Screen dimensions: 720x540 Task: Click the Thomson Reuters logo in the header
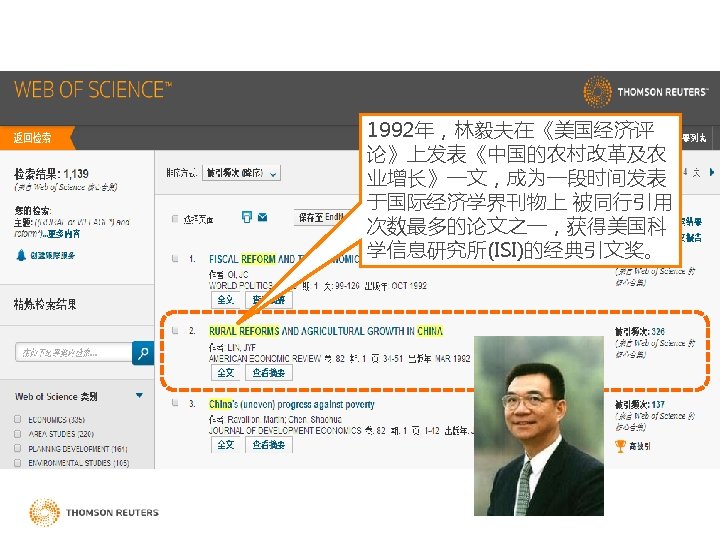[x=645, y=91]
